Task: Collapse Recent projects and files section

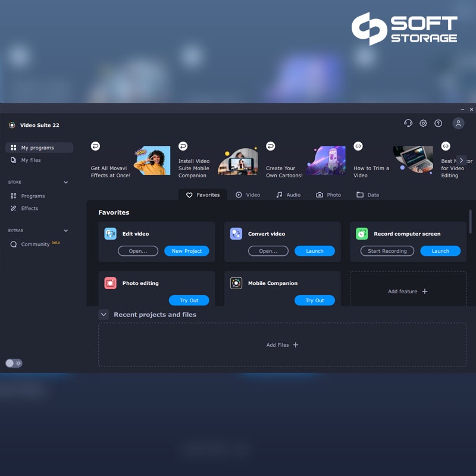Action: pyautogui.click(x=104, y=315)
